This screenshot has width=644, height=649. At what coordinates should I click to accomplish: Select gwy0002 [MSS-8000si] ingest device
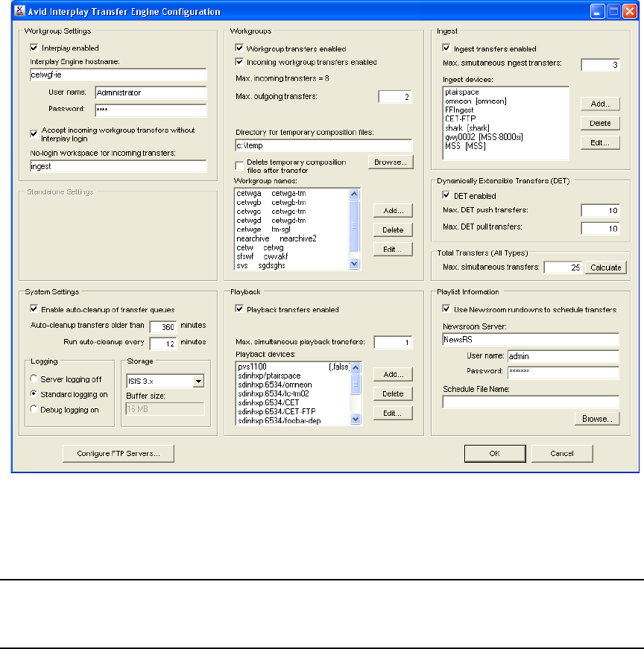[x=505, y=137]
